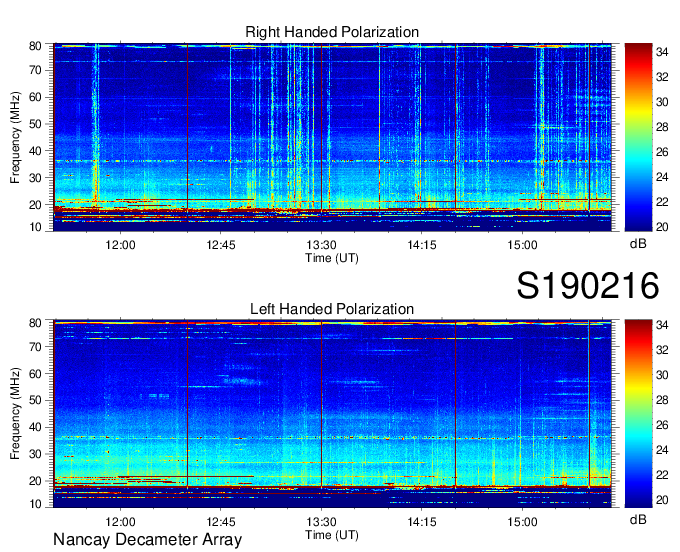Click 12:45 time tick under Left Handed plot

pyautogui.click(x=221, y=522)
